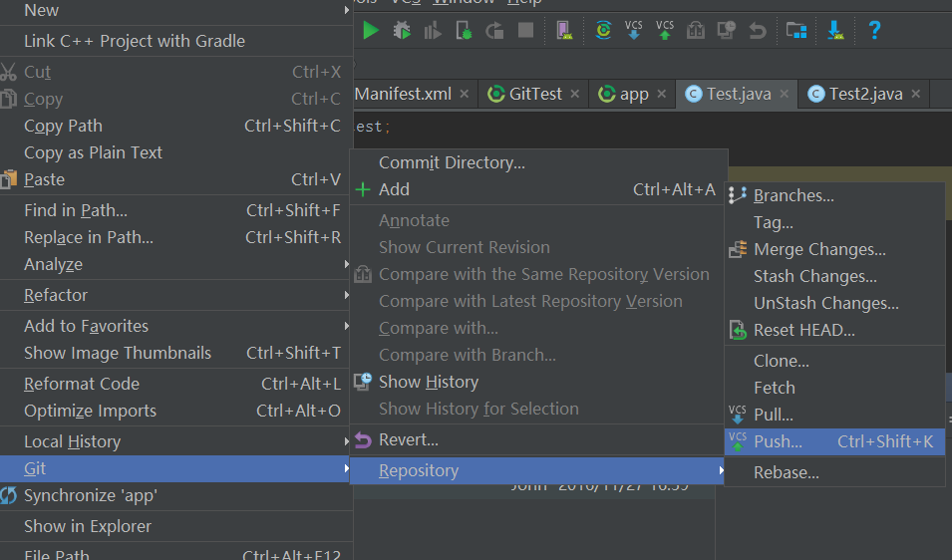Click the green Run button in toolbar
This screenshot has height=560, width=952.
pyautogui.click(x=371, y=30)
